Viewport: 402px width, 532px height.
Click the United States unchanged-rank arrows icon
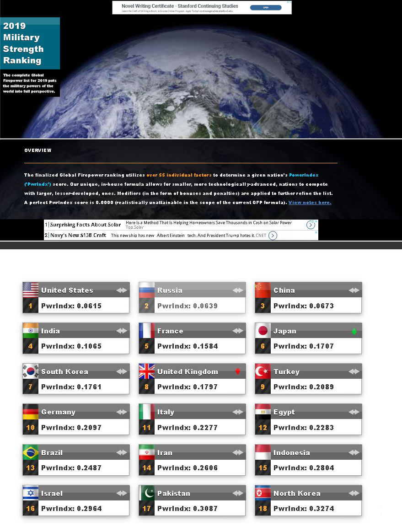122,290
